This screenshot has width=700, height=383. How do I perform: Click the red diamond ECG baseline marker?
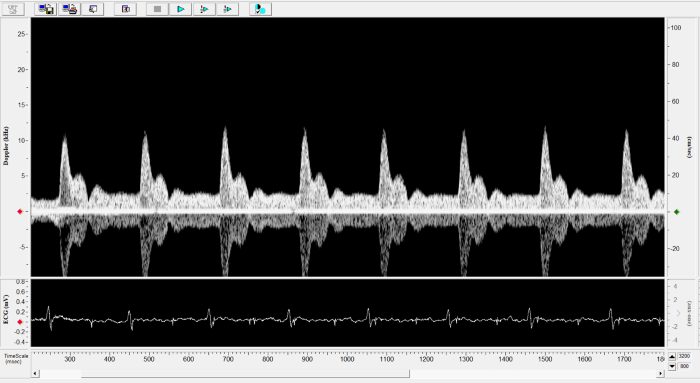(x=20, y=322)
